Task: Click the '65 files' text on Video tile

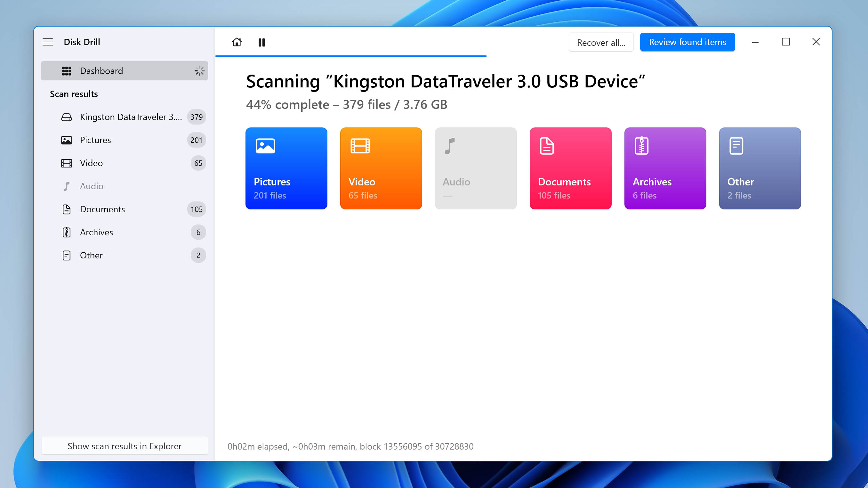Action: (363, 195)
